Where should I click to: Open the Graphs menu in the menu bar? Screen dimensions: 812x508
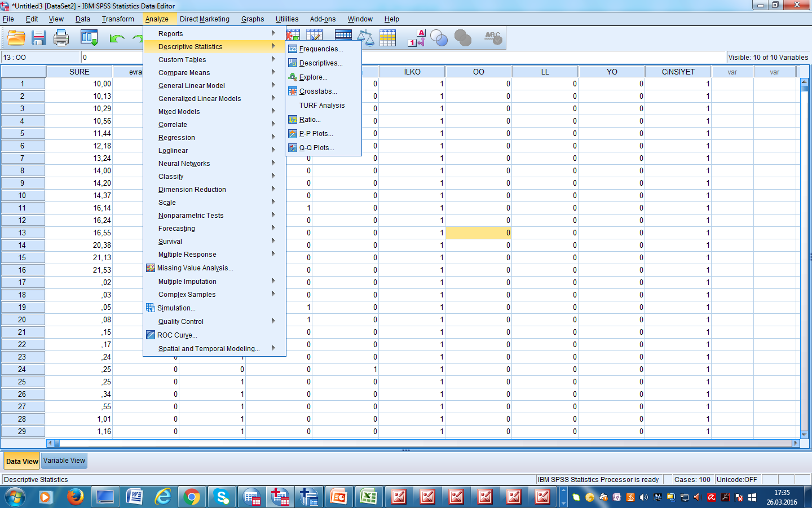click(253, 19)
